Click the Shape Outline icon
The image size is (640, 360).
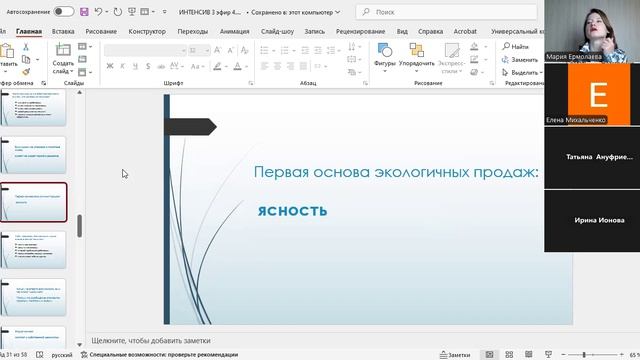[474, 60]
